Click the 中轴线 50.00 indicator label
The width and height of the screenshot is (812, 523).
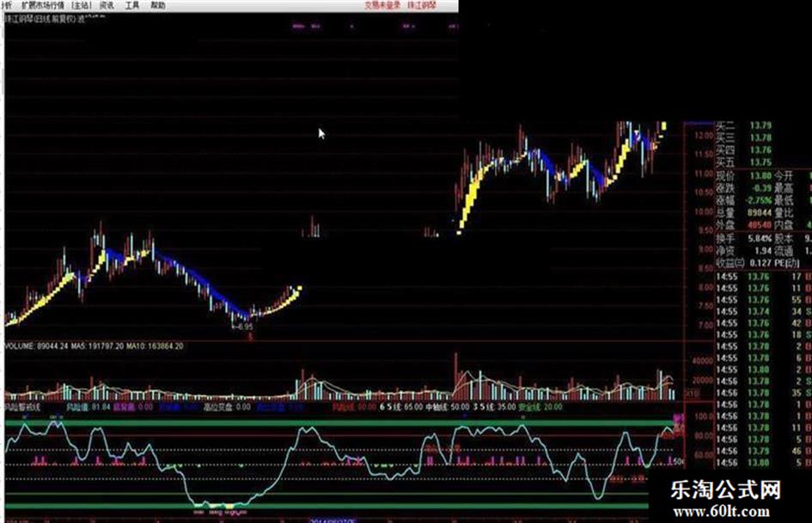coord(447,407)
